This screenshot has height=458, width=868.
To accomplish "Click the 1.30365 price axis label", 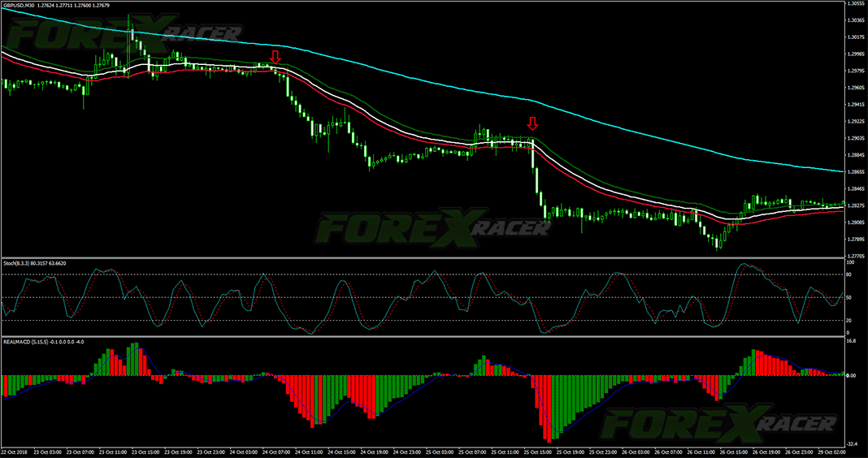I will click(856, 20).
